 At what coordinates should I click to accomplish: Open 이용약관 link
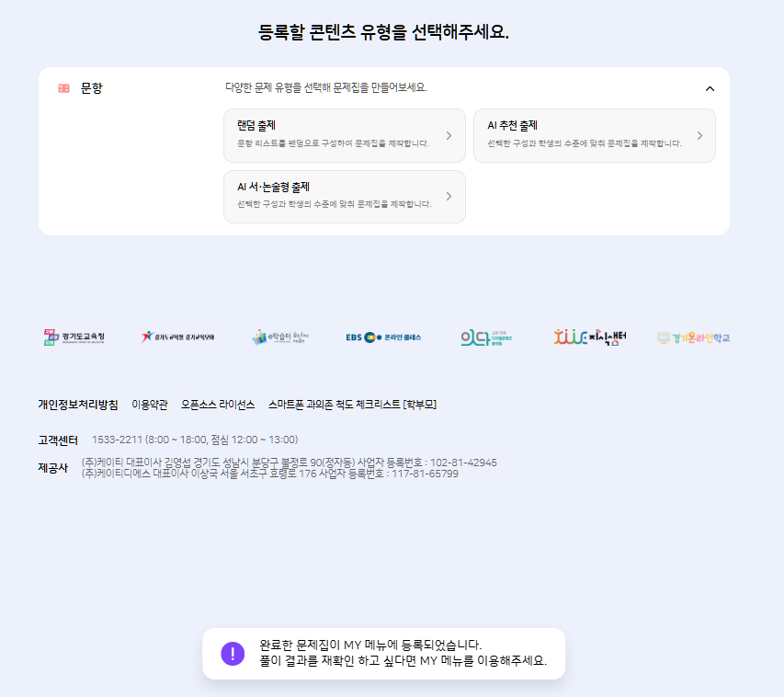pos(150,405)
